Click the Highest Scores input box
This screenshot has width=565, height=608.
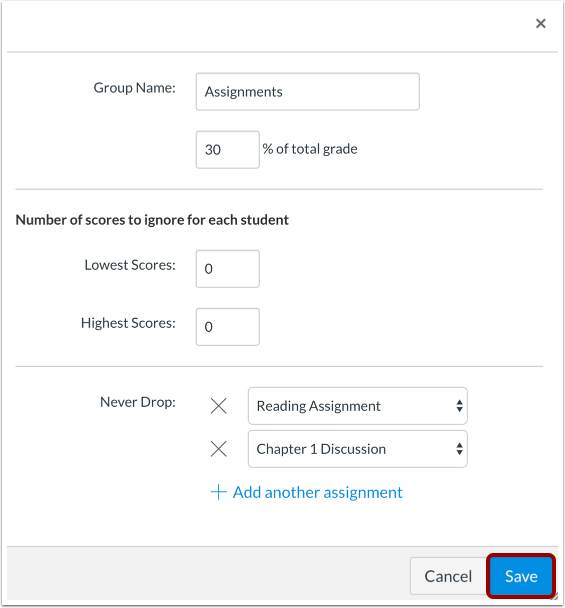(228, 327)
